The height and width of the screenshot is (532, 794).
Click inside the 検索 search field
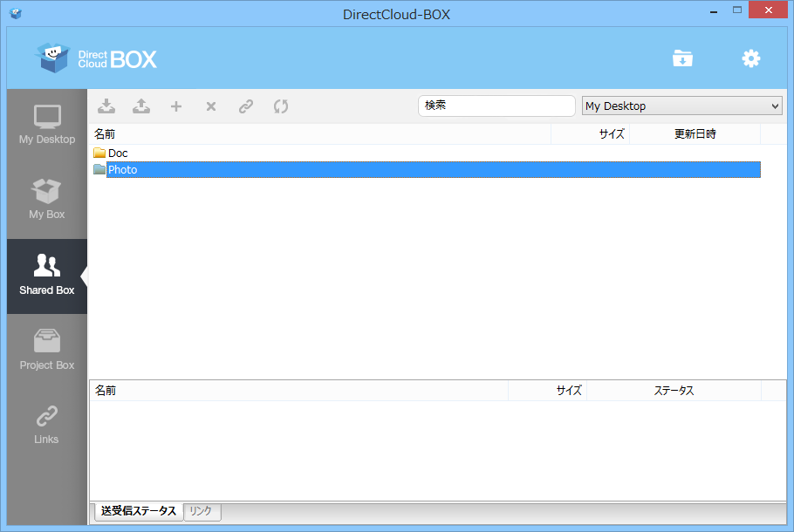[x=496, y=106]
